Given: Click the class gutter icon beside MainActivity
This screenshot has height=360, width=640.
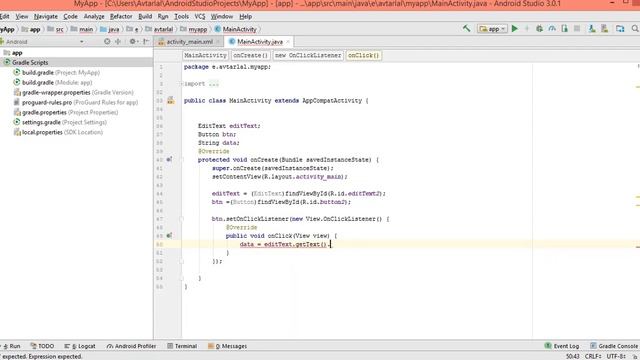Looking at the screenshot, I should pos(171,100).
